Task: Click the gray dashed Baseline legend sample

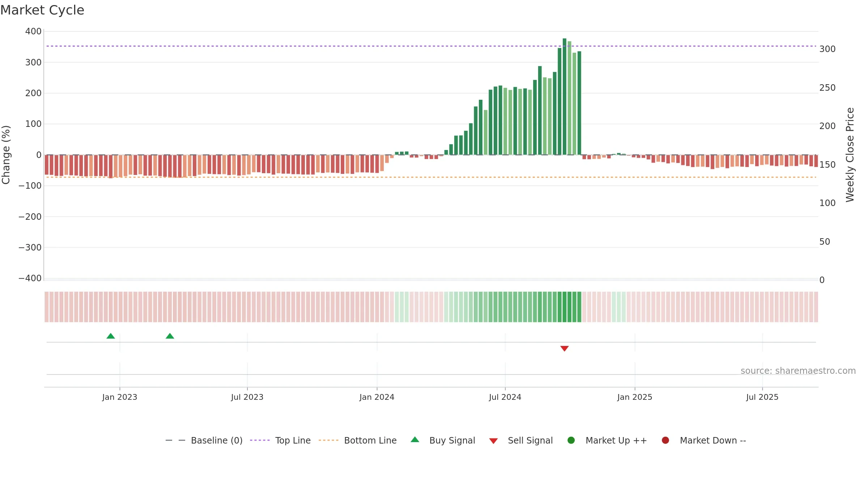Action: pyautogui.click(x=175, y=440)
